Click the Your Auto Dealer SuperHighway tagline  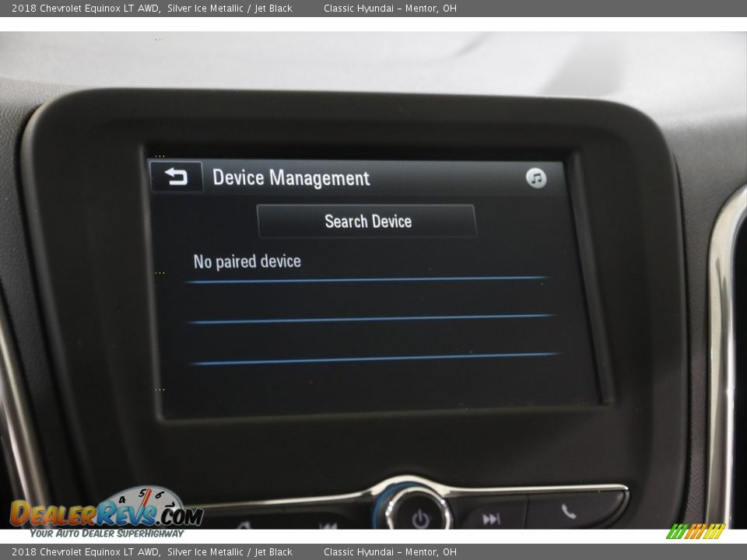point(107,534)
